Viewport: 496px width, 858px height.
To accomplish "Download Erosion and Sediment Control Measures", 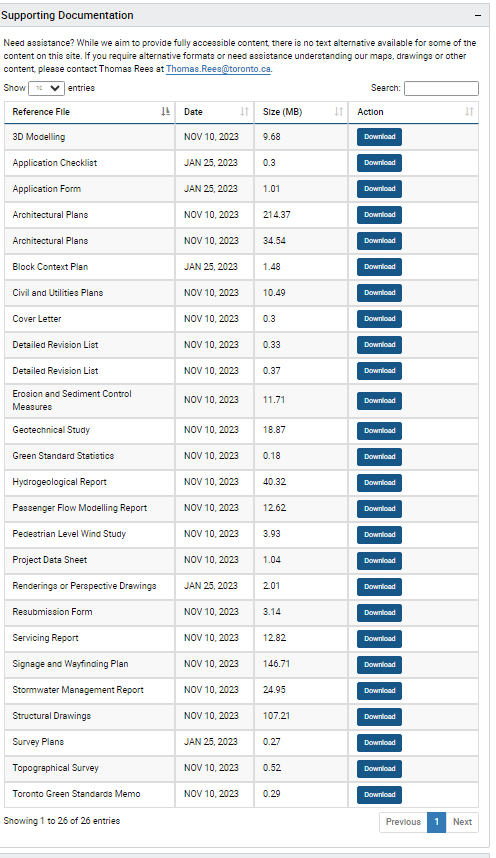I will click(x=379, y=401).
